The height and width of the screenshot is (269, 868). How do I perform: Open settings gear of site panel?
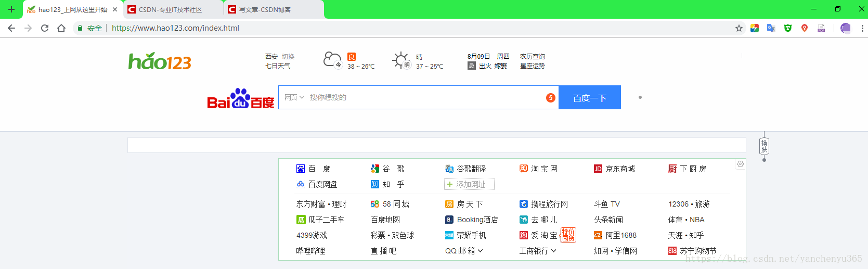[740, 164]
